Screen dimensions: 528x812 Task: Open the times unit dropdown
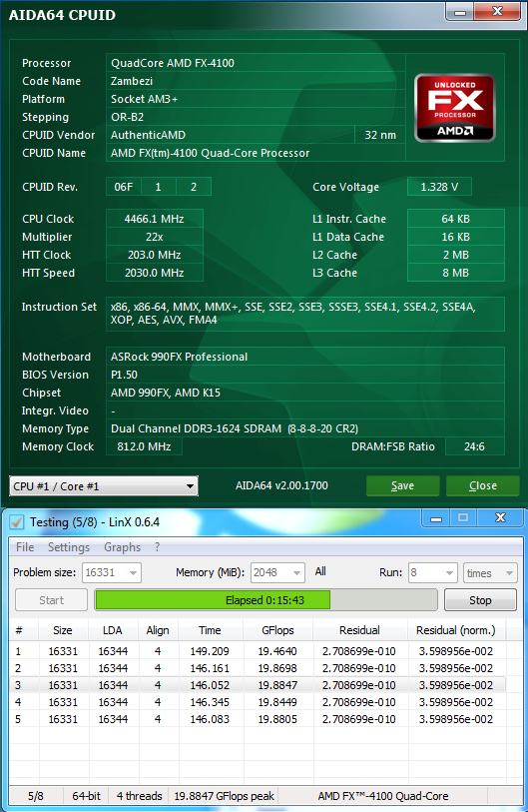pos(490,572)
